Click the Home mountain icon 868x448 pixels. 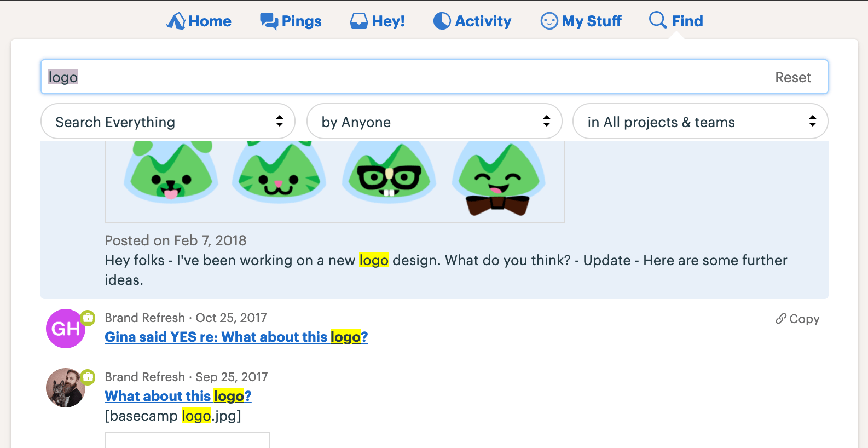coord(176,21)
